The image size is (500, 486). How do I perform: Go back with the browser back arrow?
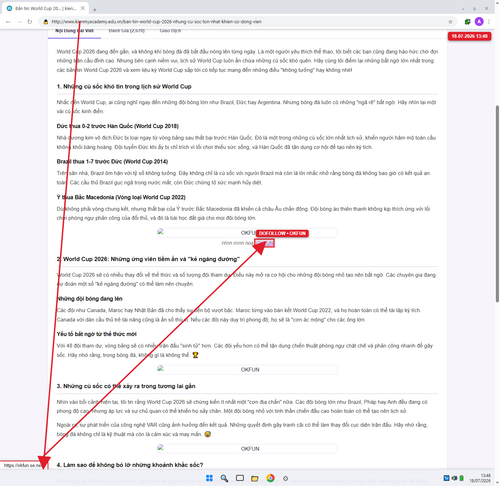pyautogui.click(x=8, y=22)
